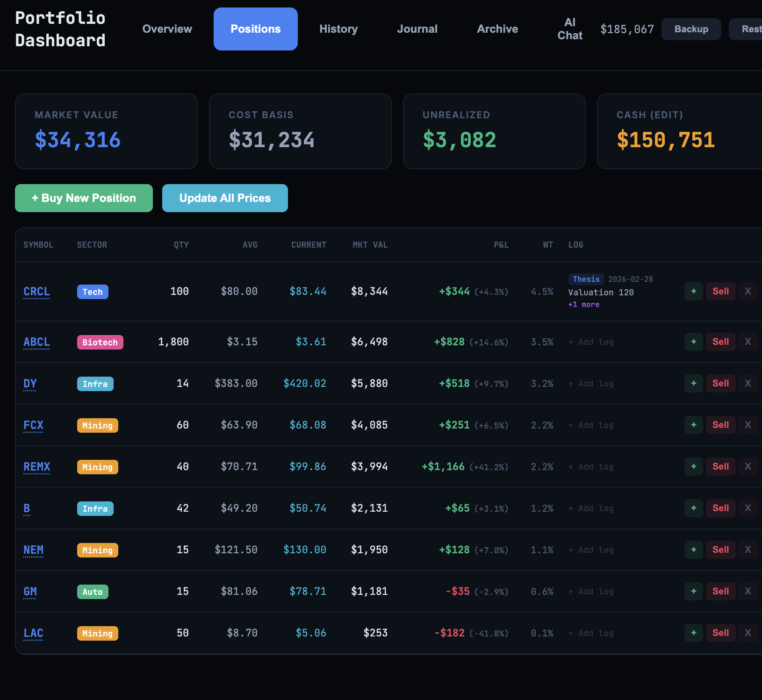Click the X icon in the GM row

[x=748, y=591]
